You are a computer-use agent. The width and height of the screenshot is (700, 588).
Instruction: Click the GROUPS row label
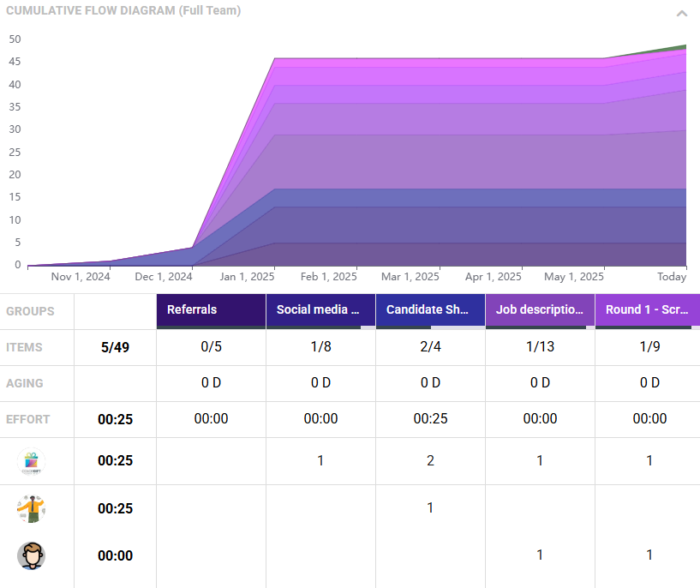(30, 311)
